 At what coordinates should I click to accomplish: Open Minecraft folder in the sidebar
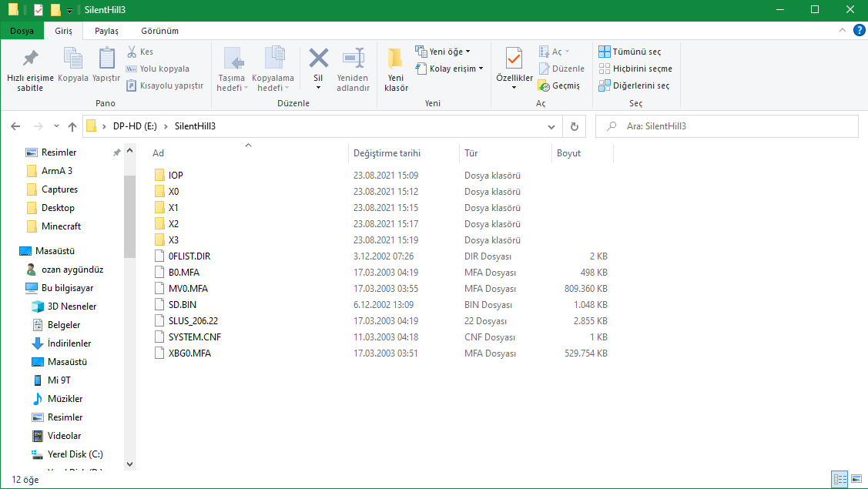coord(61,226)
